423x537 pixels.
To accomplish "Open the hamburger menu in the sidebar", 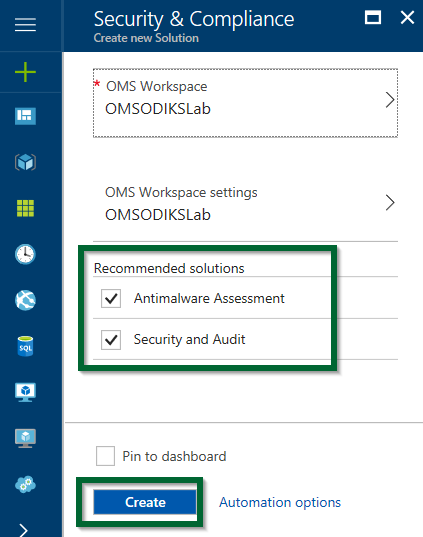I will [x=25, y=25].
